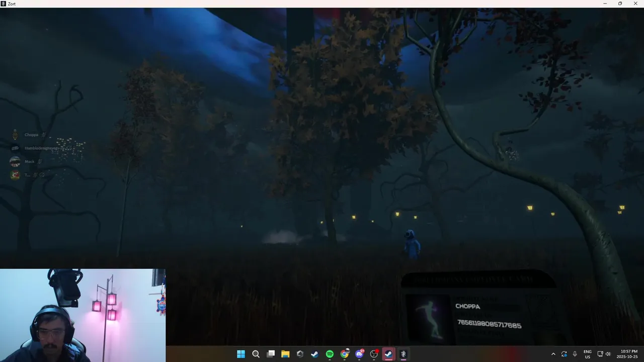Close the Zort window
Image resolution: width=644 pixels, height=362 pixels.
tap(635, 4)
